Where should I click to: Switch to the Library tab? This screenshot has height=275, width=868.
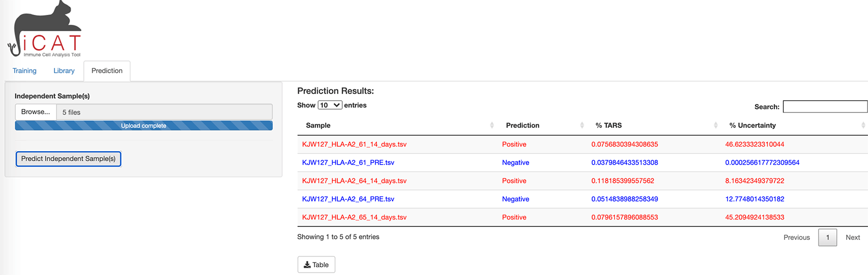click(64, 71)
